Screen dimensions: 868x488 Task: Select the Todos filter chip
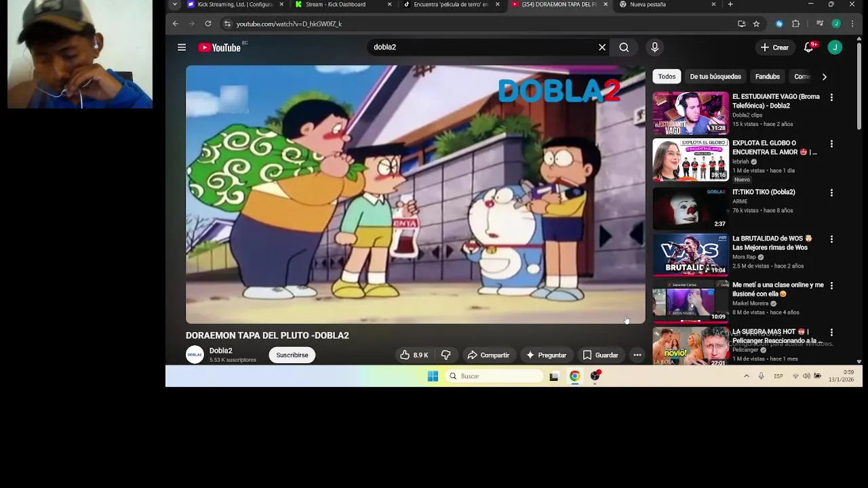pos(667,77)
